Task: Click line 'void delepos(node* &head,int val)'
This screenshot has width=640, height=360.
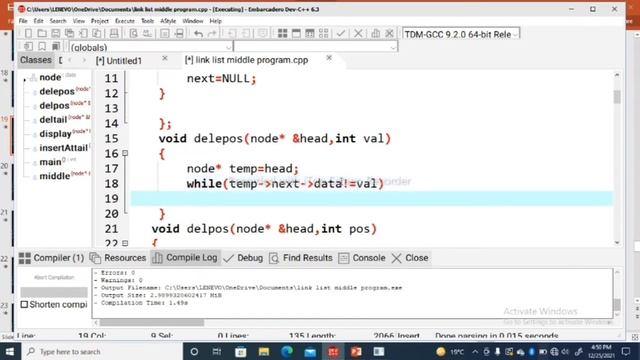Action: pos(275,139)
